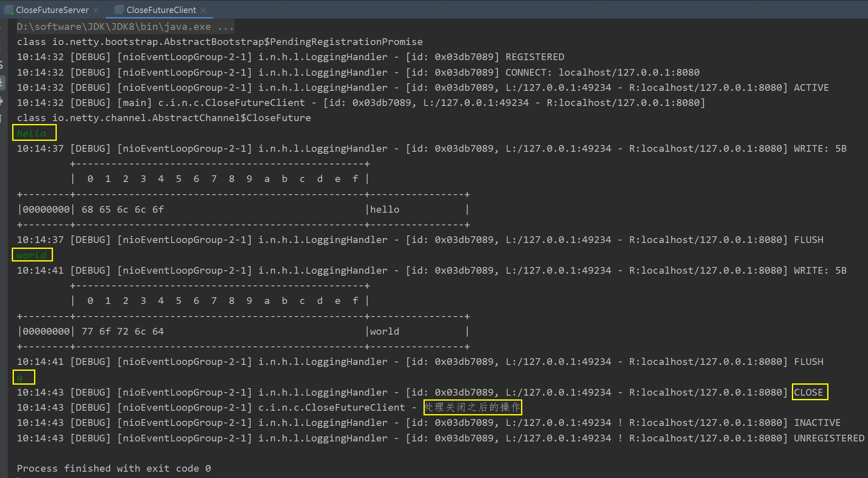Click the REGISTERED log entry
The image size is (868, 478).
tap(291, 57)
